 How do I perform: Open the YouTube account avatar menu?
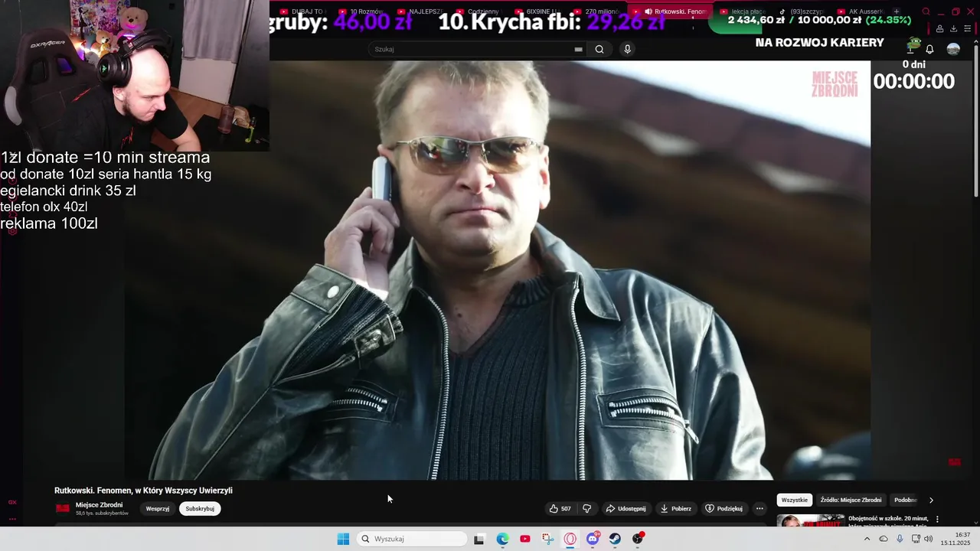click(953, 49)
